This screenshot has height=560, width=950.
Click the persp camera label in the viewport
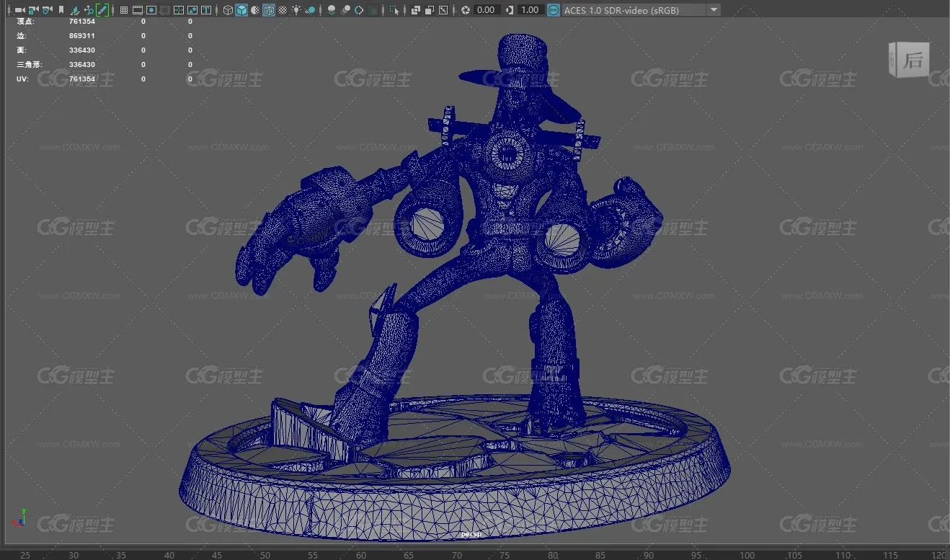tap(471, 535)
